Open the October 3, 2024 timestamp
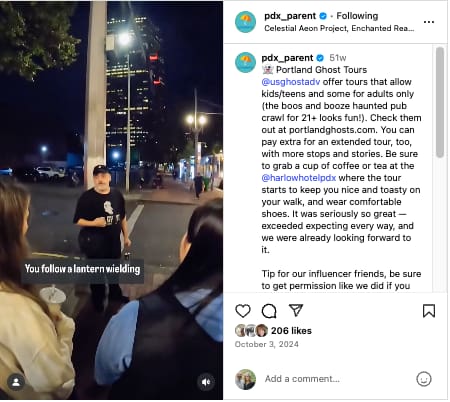This screenshot has width=450, height=402. (266, 344)
